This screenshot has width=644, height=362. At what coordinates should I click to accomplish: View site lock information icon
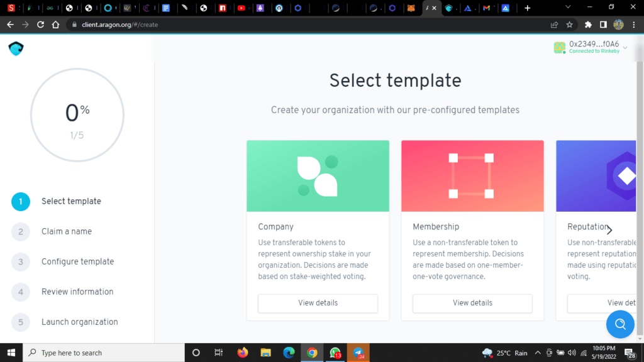74,25
